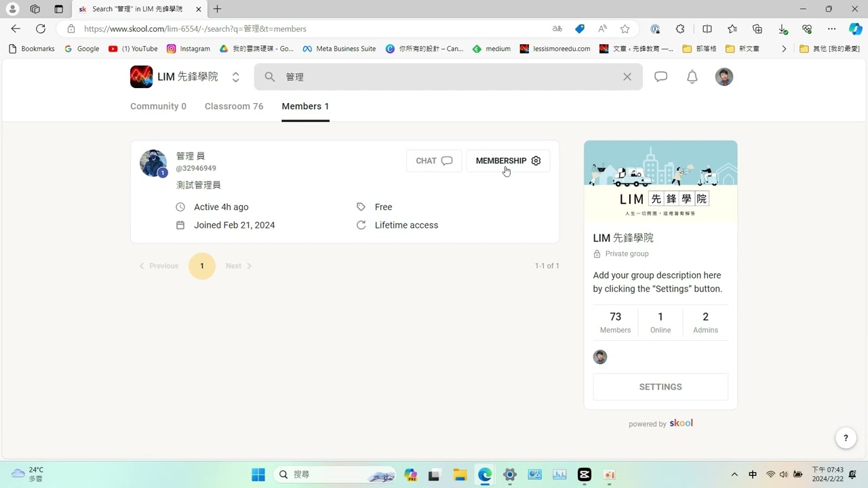
Task: Open Copilot from the browser toolbar
Action: click(854, 29)
